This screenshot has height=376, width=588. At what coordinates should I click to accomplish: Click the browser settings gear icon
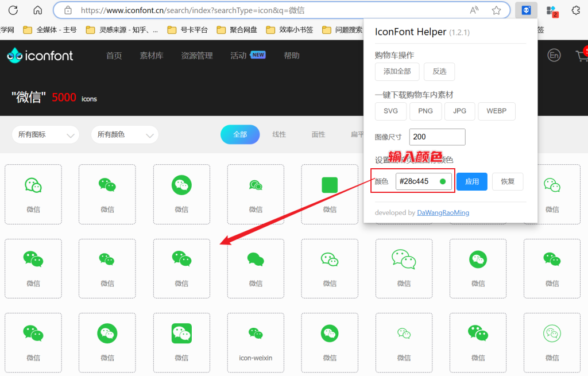pyautogui.click(x=576, y=10)
